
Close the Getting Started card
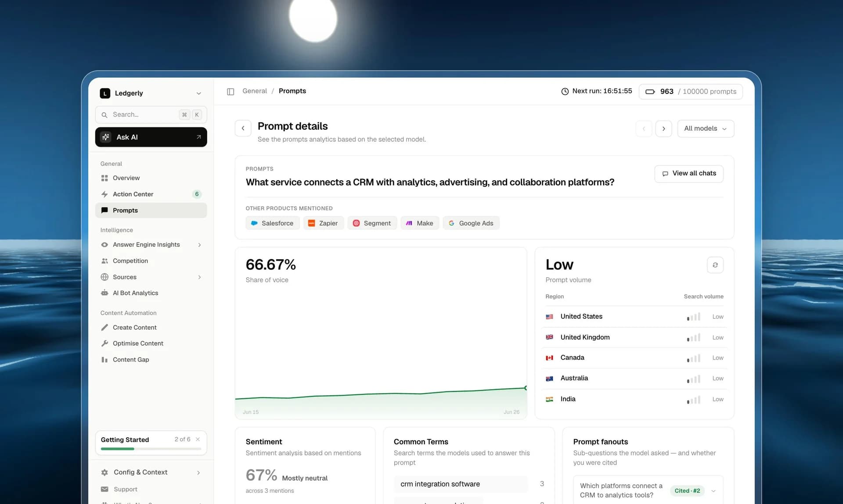click(198, 439)
